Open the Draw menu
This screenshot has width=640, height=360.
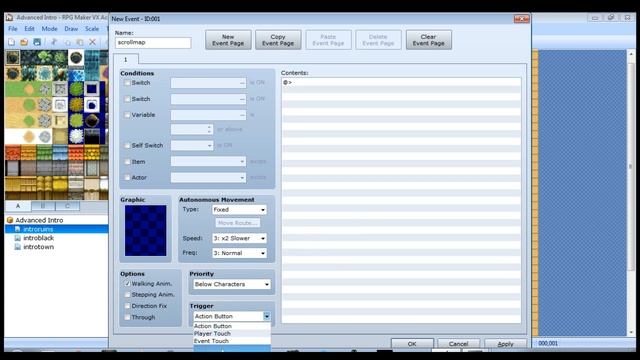coord(71,29)
